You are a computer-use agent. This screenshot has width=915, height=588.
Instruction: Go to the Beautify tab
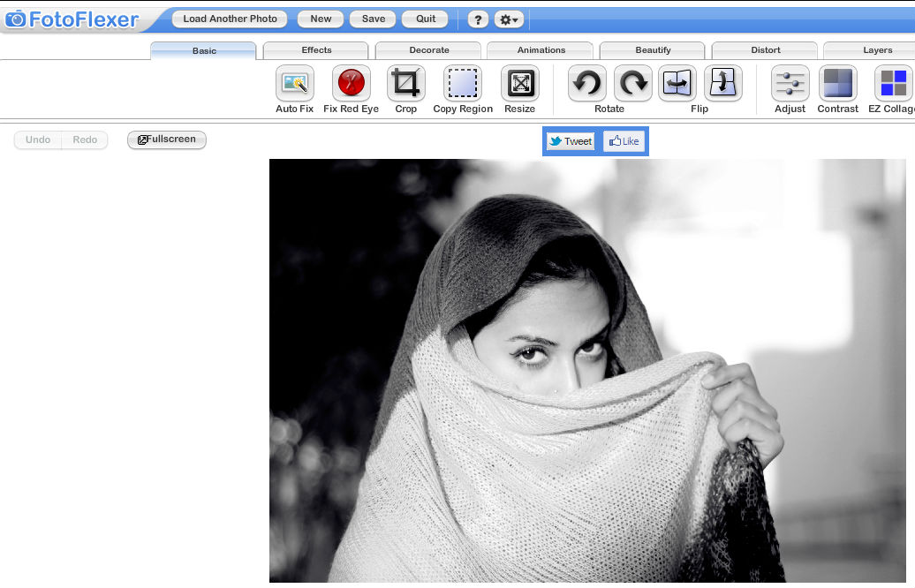(653, 50)
